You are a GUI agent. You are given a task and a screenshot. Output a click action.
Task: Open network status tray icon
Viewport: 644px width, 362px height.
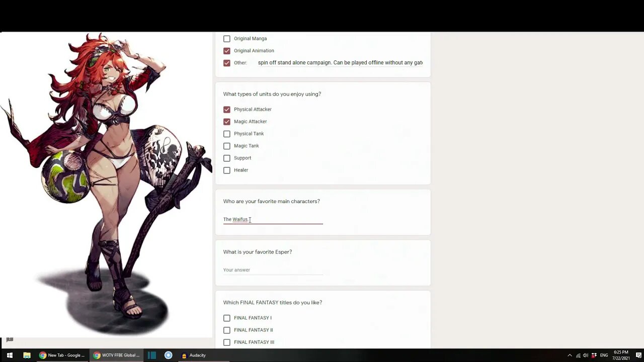point(578,355)
